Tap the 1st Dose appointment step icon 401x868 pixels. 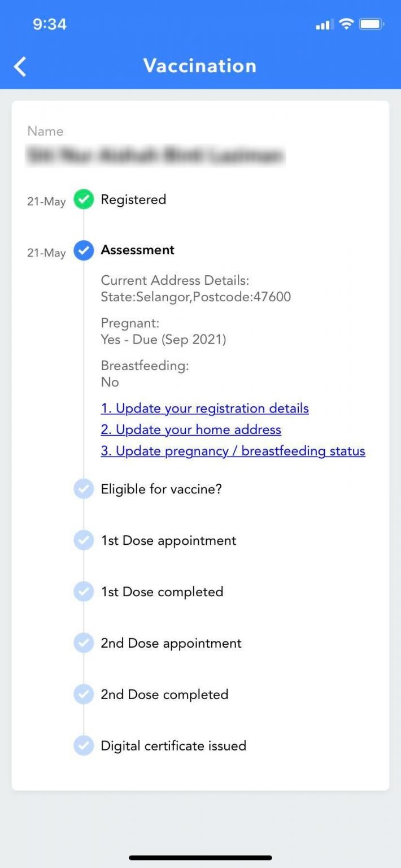84,541
